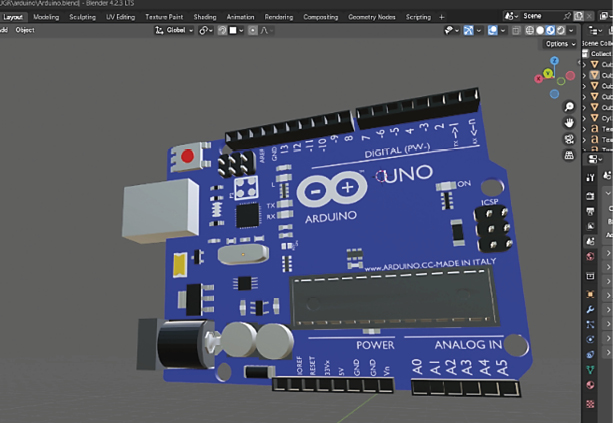Open object visibility and selectability dropdown
Image resolution: width=613 pixels, height=423 pixels.
[x=452, y=30]
